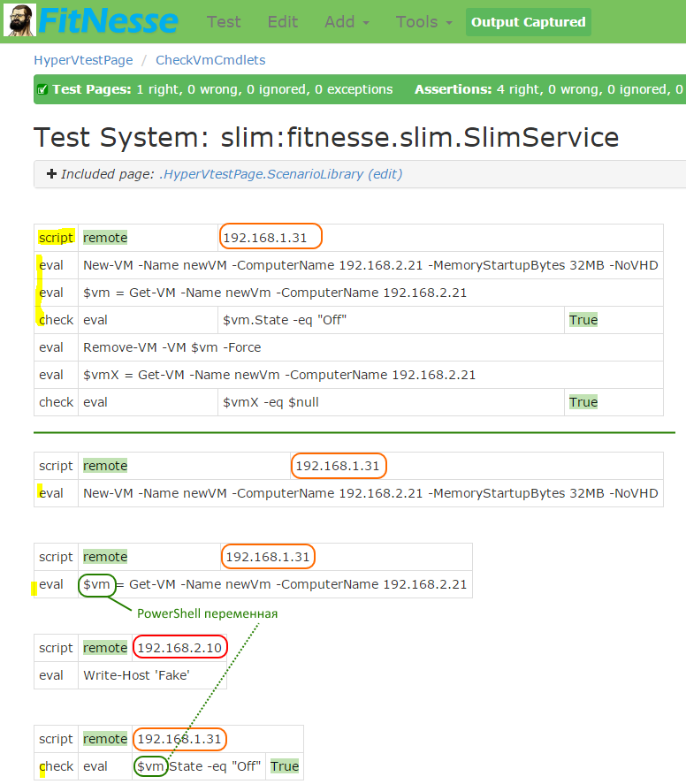Open the HyperVtestPage breadcrumb link

coord(83,60)
